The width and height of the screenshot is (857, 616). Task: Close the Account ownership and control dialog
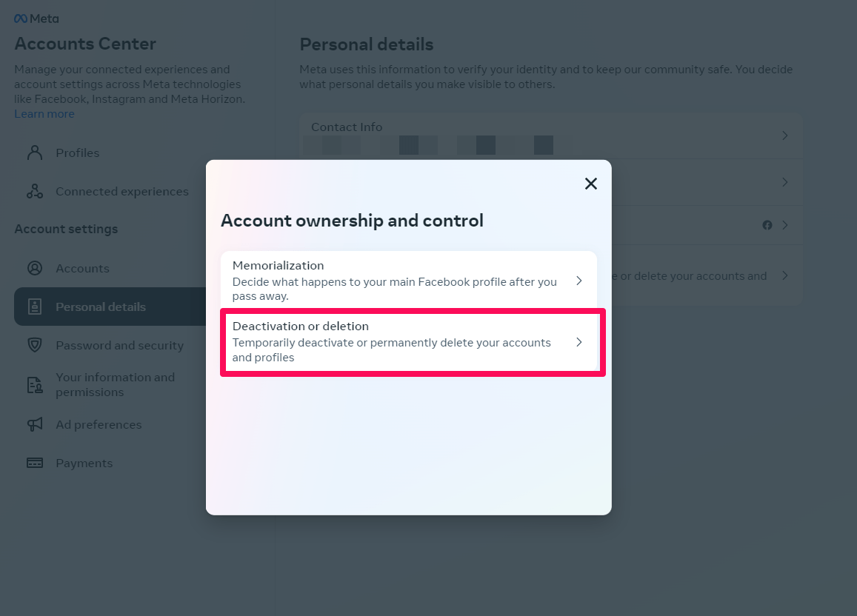(x=590, y=184)
